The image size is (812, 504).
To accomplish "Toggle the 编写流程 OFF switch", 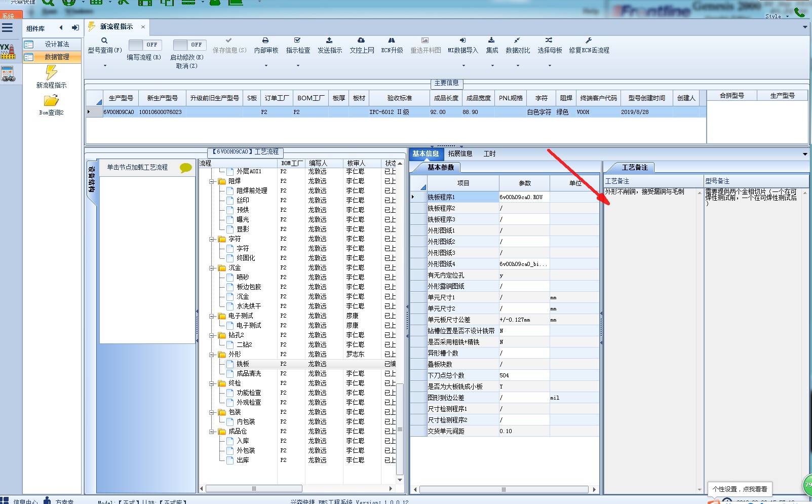I will point(144,45).
